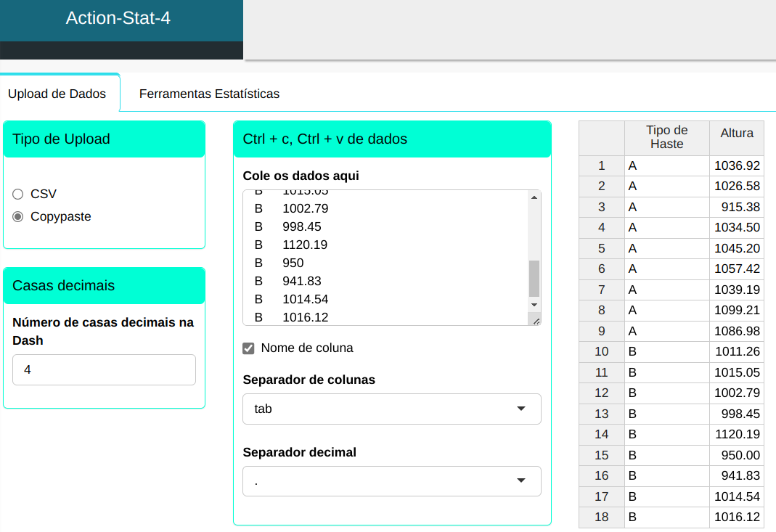Switch to Upload de Dados tab
This screenshot has width=776, height=532.
point(57,94)
